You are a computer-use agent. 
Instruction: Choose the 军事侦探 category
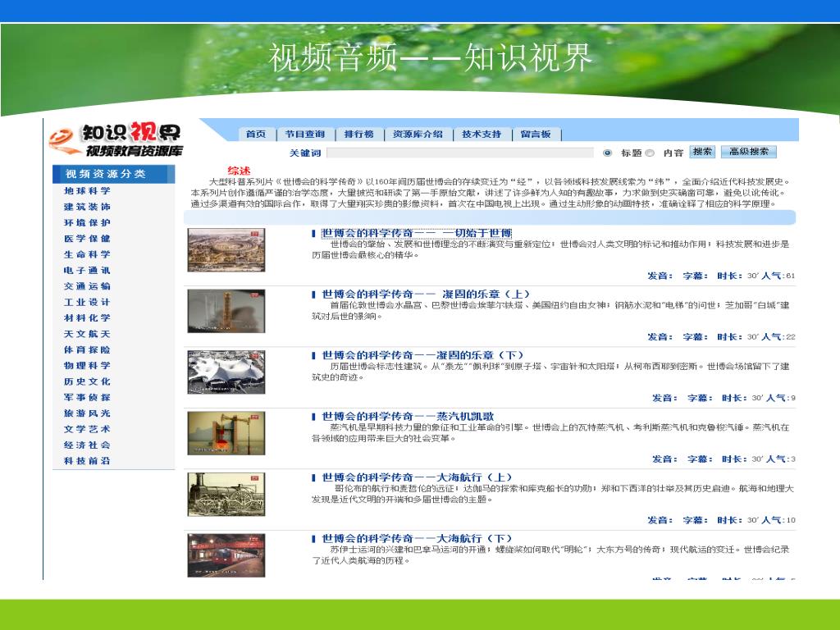click(x=87, y=398)
